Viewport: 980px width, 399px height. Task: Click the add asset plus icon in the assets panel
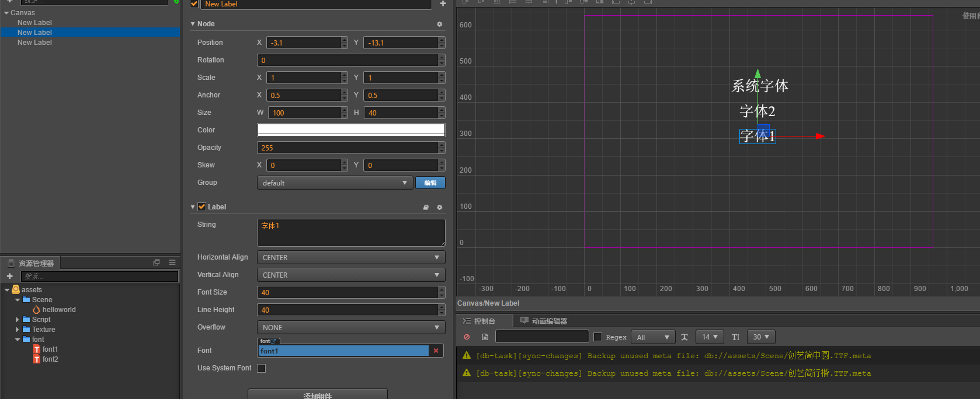point(10,276)
